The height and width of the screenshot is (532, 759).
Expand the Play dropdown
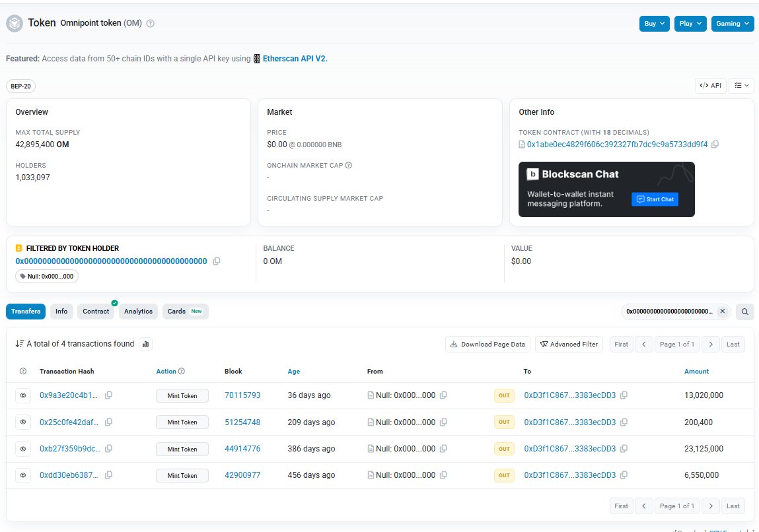coord(690,24)
